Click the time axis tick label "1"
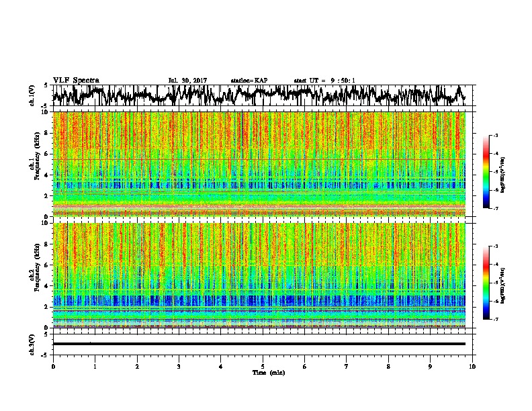 click(95, 367)
